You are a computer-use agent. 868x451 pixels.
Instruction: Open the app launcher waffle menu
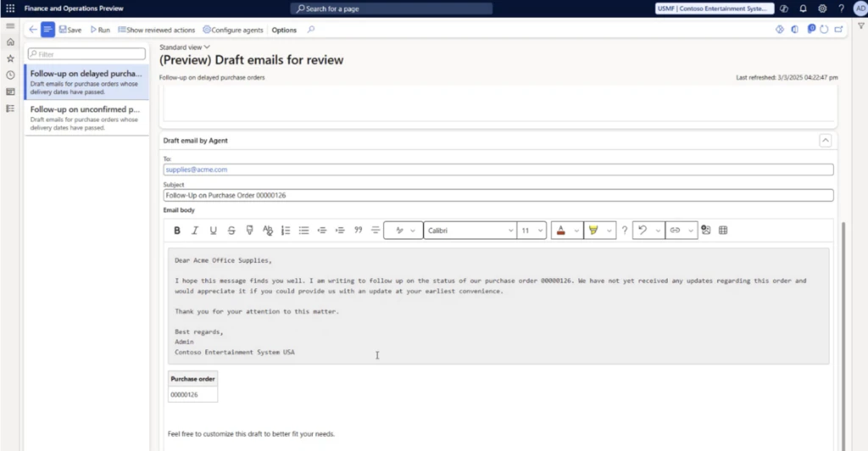coord(10,8)
